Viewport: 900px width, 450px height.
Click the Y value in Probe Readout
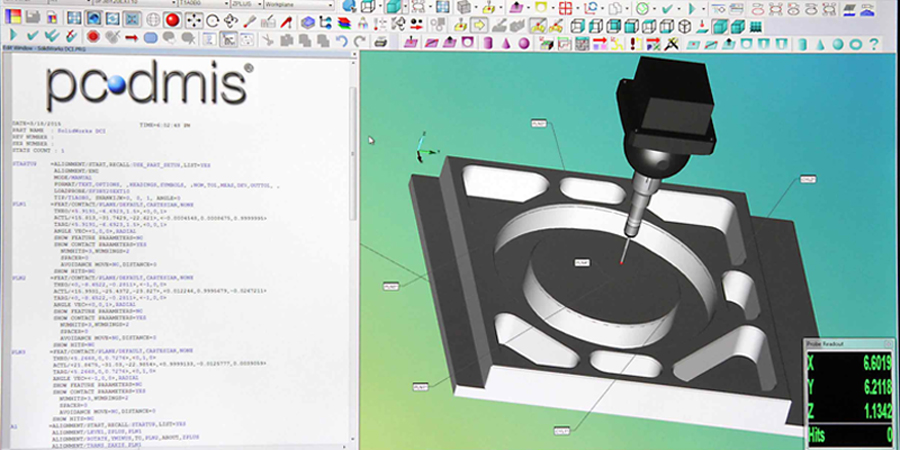tap(876, 387)
